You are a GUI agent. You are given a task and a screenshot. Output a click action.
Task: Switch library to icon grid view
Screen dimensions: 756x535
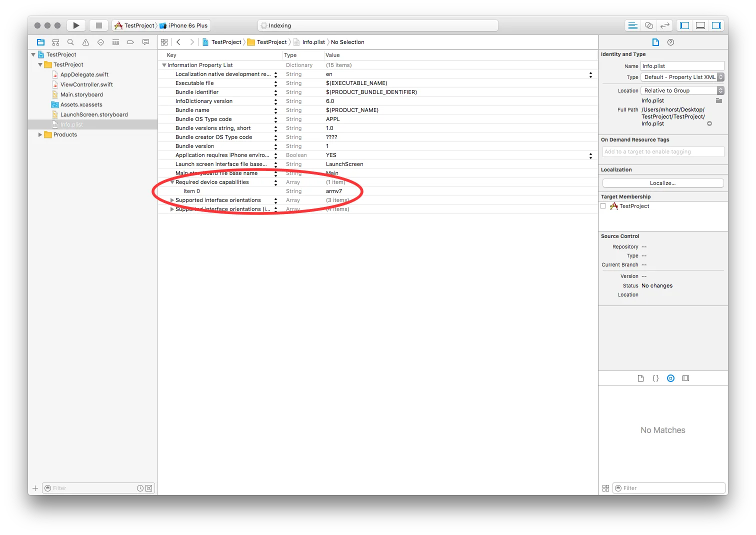click(605, 488)
